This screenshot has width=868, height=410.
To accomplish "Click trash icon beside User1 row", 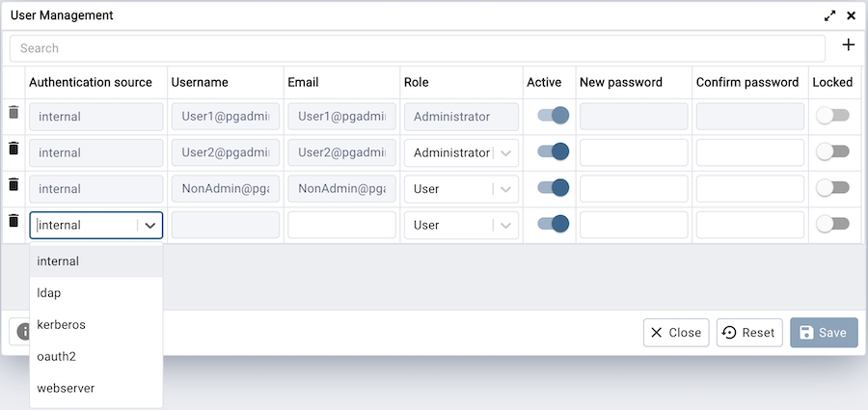I will point(14,113).
